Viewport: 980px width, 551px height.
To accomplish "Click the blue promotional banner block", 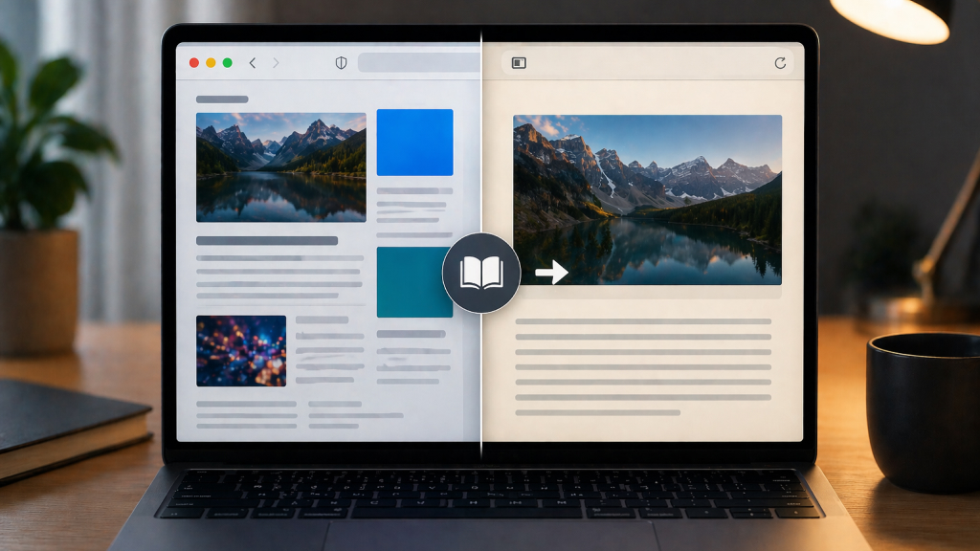I will tap(414, 143).
